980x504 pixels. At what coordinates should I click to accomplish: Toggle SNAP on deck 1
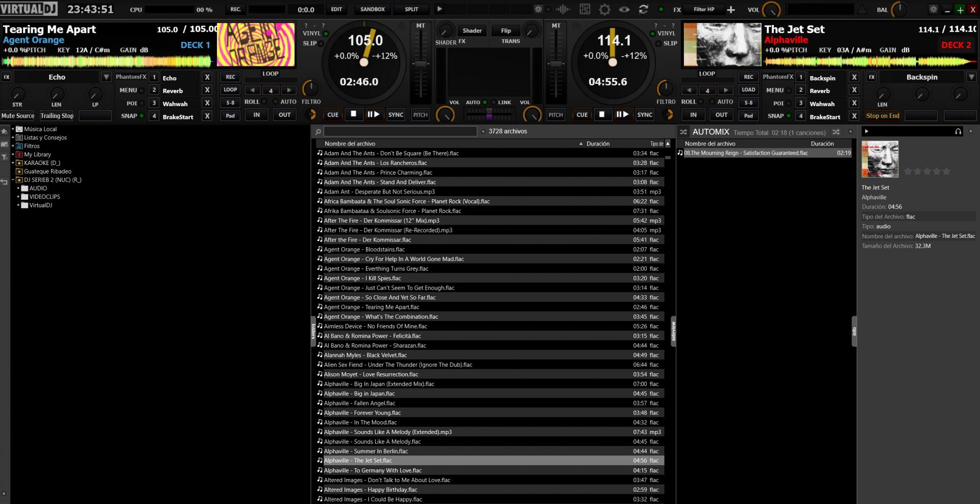pyautogui.click(x=141, y=116)
